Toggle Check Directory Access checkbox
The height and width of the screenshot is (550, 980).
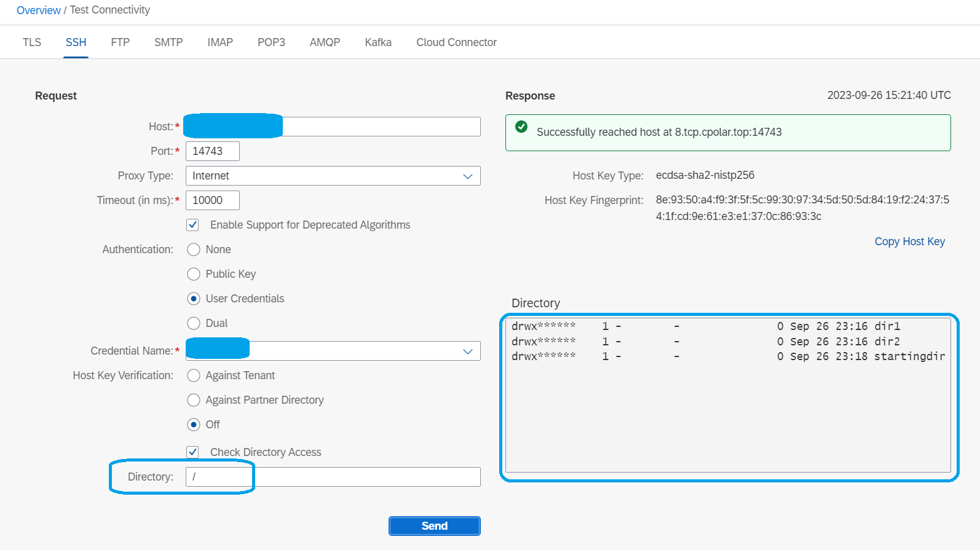(193, 452)
